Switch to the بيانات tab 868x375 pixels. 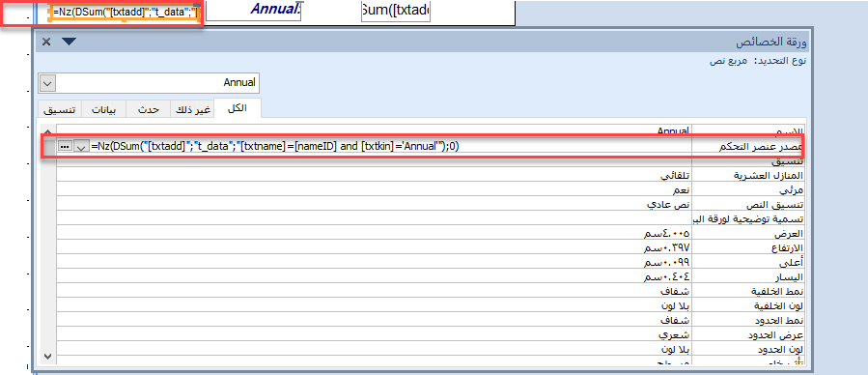point(104,109)
